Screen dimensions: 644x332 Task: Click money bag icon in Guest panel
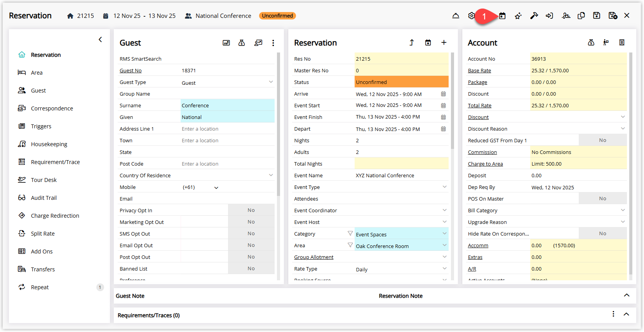[242, 43]
